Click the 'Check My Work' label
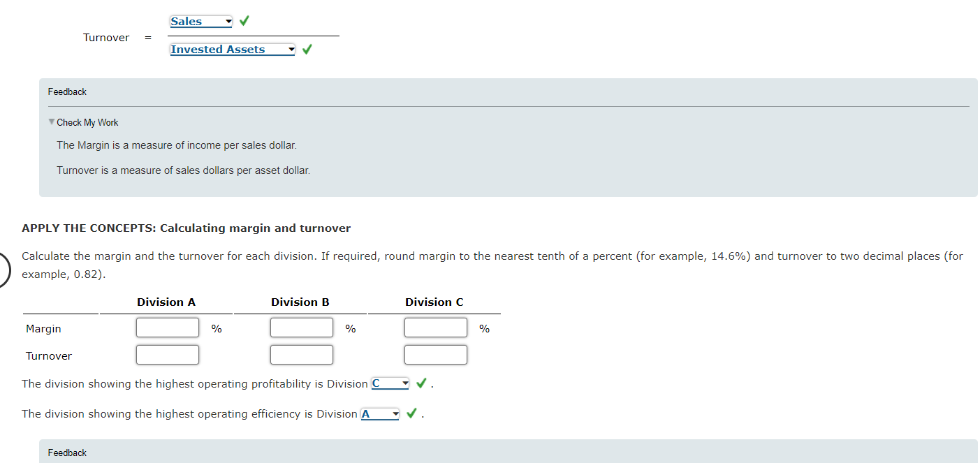 (x=87, y=122)
